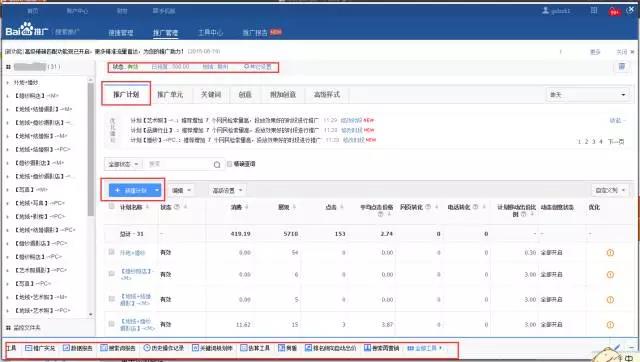This screenshot has width=640, height=362.
Task: Switch to the 高级样式 tab
Action: (x=327, y=95)
